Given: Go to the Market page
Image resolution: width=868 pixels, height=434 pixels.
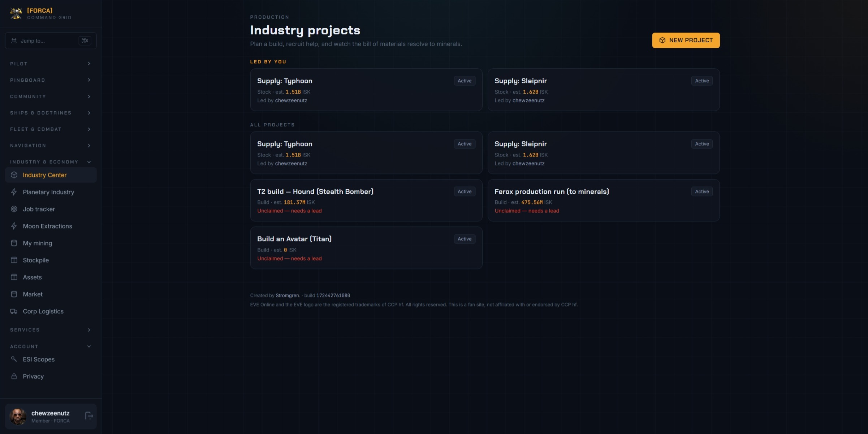Looking at the screenshot, I should coord(51,294).
